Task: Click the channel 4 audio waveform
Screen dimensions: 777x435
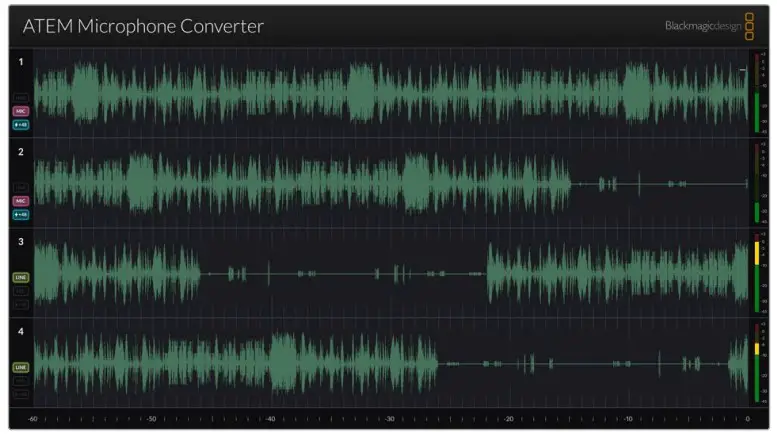Action: click(391, 363)
